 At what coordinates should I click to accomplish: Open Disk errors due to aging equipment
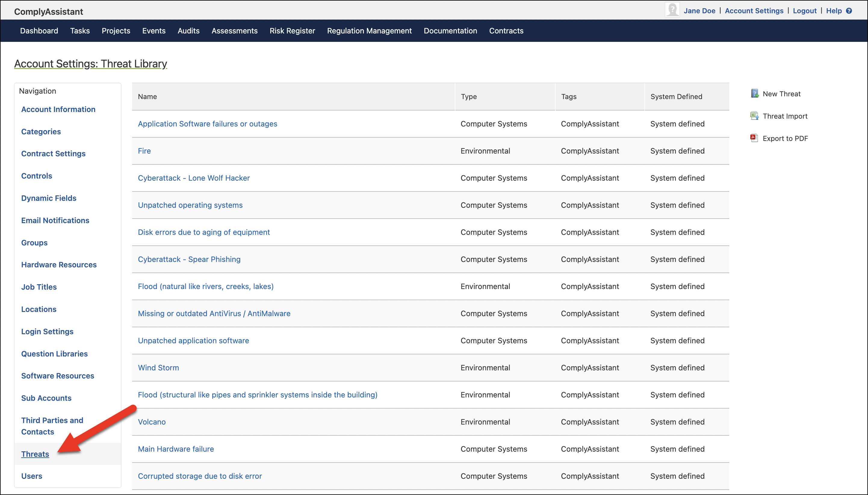[203, 232]
